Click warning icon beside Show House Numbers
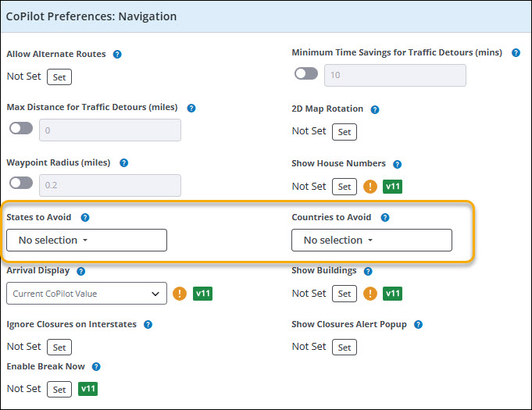Image resolution: width=532 pixels, height=410 pixels. point(370,187)
